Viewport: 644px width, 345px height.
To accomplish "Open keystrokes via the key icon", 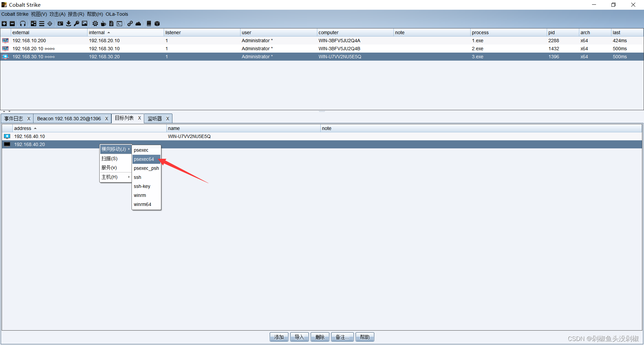I will coord(76,23).
